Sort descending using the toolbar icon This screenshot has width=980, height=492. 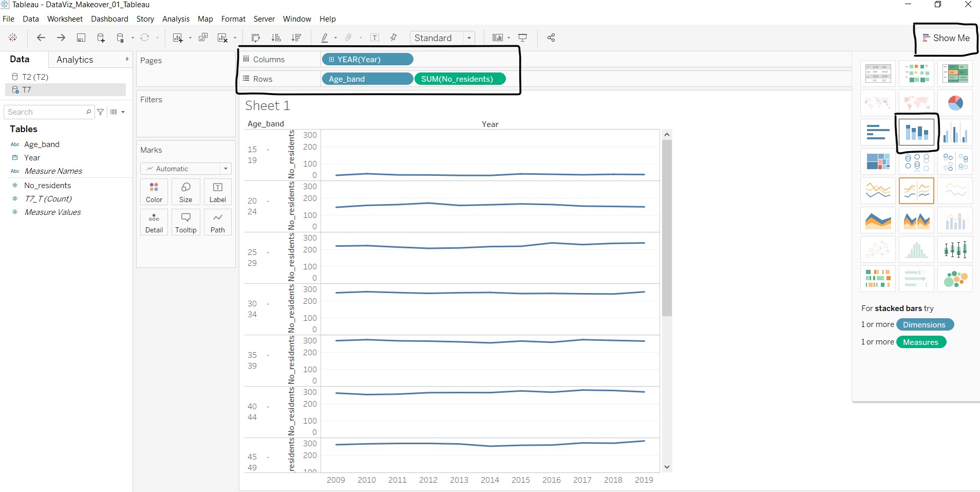[x=297, y=38]
